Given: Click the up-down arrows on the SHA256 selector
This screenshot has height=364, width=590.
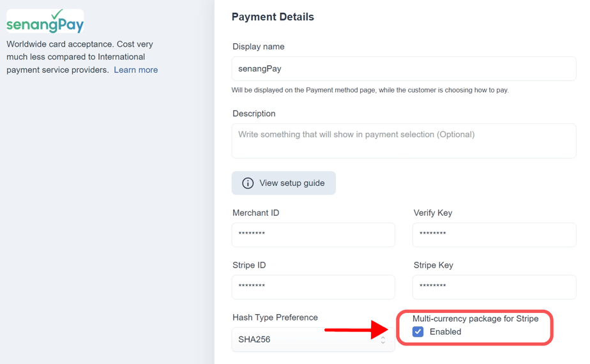Looking at the screenshot, I should (383, 340).
